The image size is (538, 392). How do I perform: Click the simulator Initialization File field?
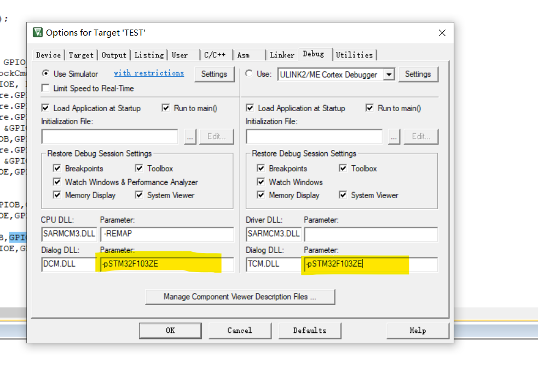tap(110, 137)
